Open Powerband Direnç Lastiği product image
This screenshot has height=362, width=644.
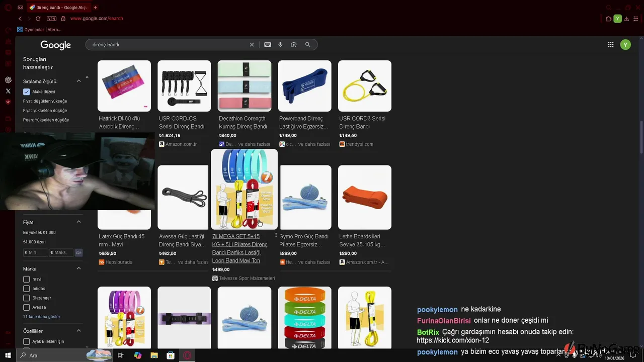tap(305, 86)
